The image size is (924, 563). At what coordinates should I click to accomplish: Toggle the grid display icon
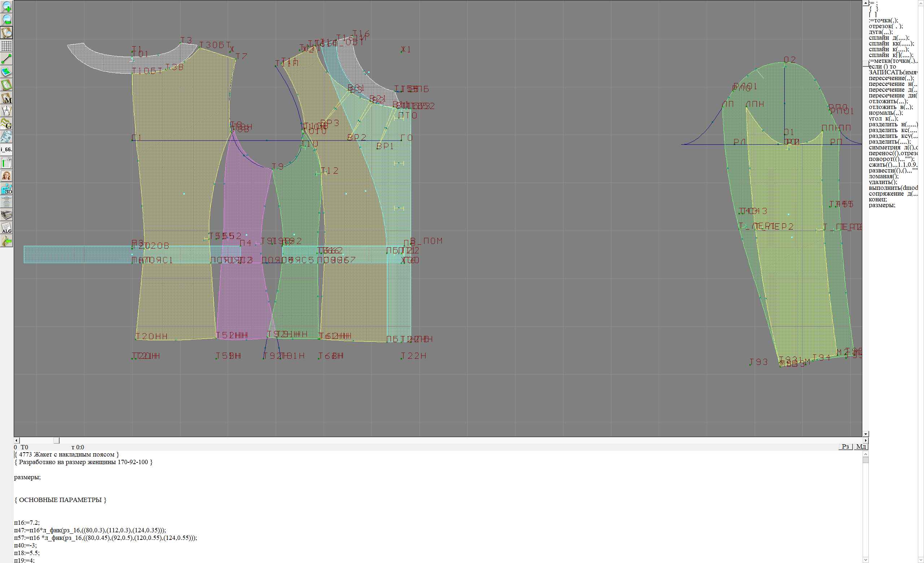[x=6, y=46]
